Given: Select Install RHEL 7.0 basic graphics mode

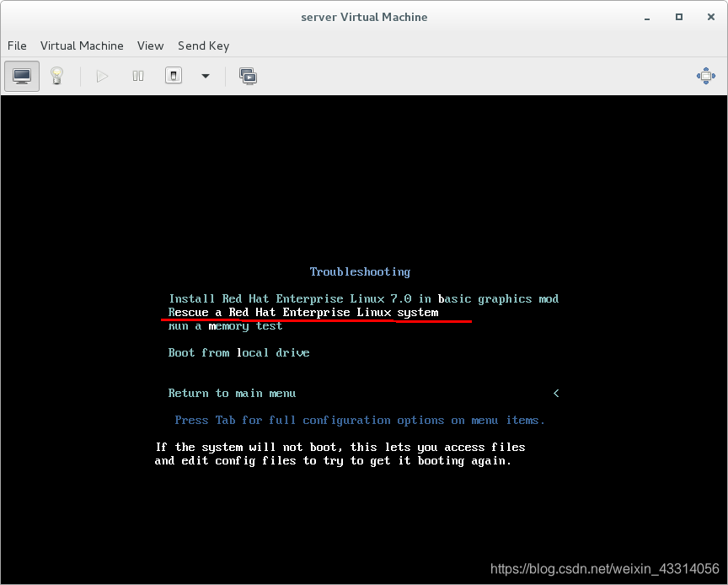Looking at the screenshot, I should point(363,298).
